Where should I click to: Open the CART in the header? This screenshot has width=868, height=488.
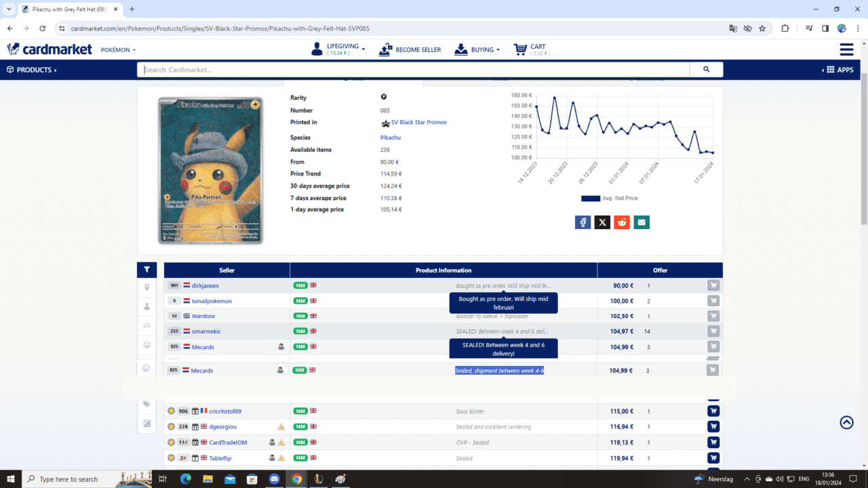[x=531, y=49]
